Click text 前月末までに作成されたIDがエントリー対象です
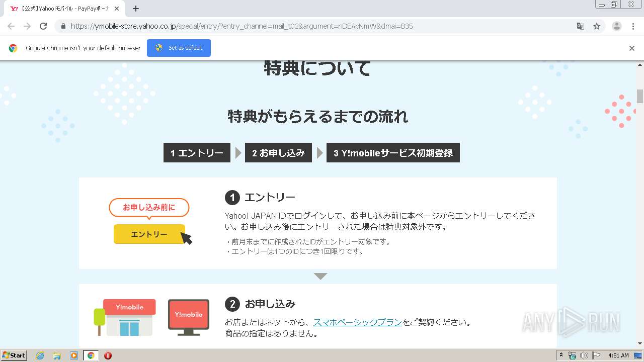Image resolution: width=644 pixels, height=362 pixels. tap(308, 242)
